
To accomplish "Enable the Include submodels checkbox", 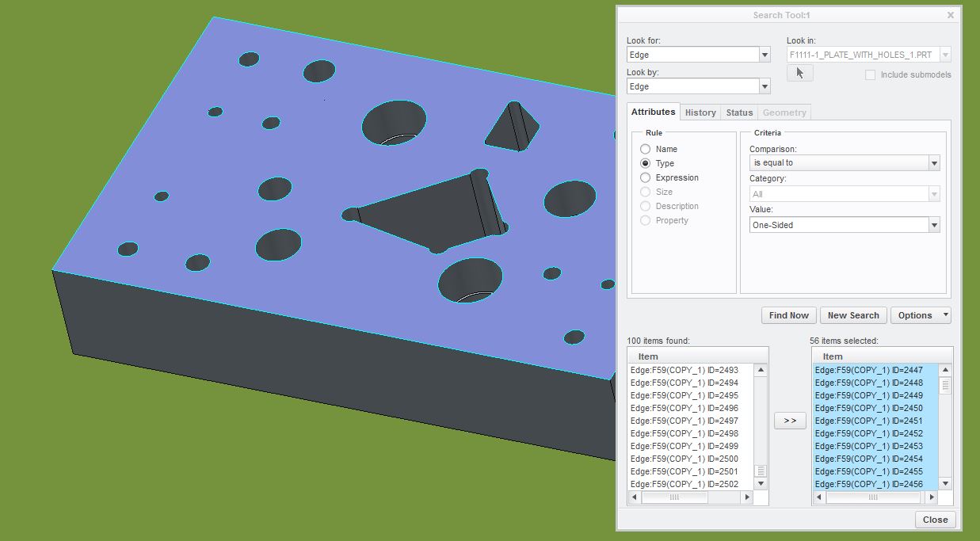I will pyautogui.click(x=870, y=74).
